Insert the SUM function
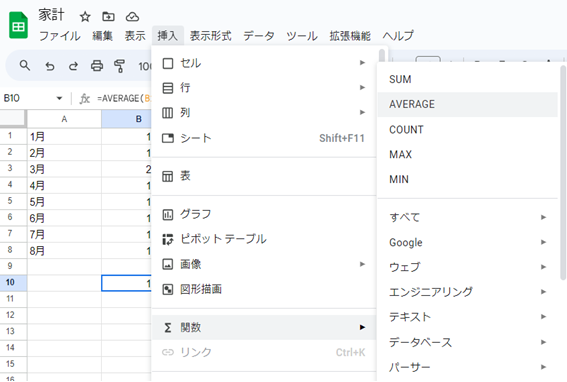Image resolution: width=567 pixels, height=382 pixels. pos(468,79)
